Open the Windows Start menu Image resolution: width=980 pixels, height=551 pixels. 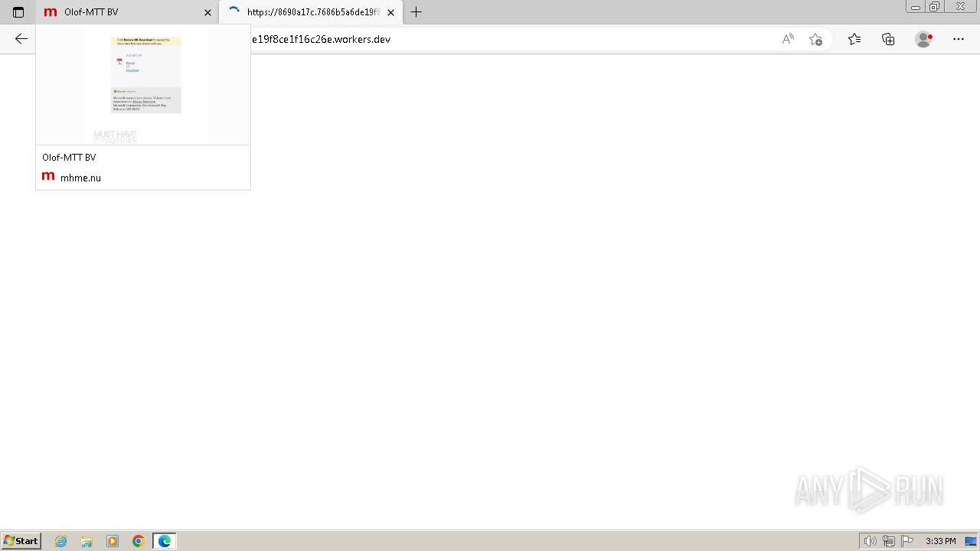pyautogui.click(x=21, y=541)
